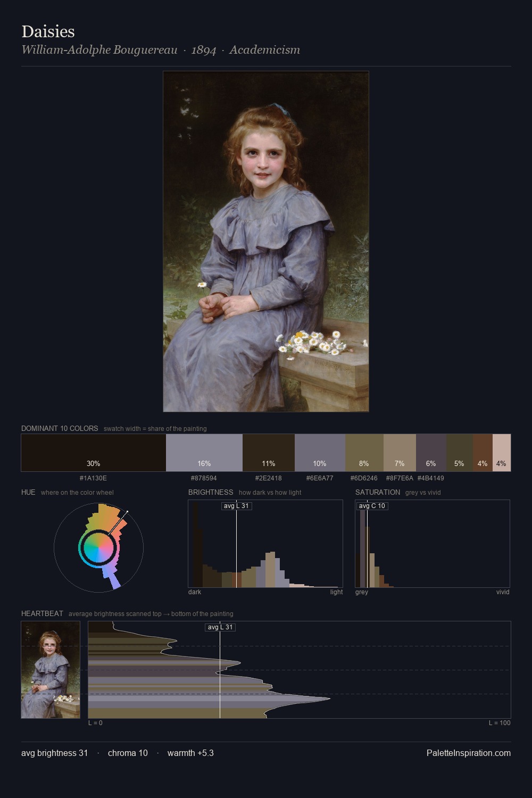
Task: Click the 'avg L 31' label in Heartbeat
Action: coord(220,627)
